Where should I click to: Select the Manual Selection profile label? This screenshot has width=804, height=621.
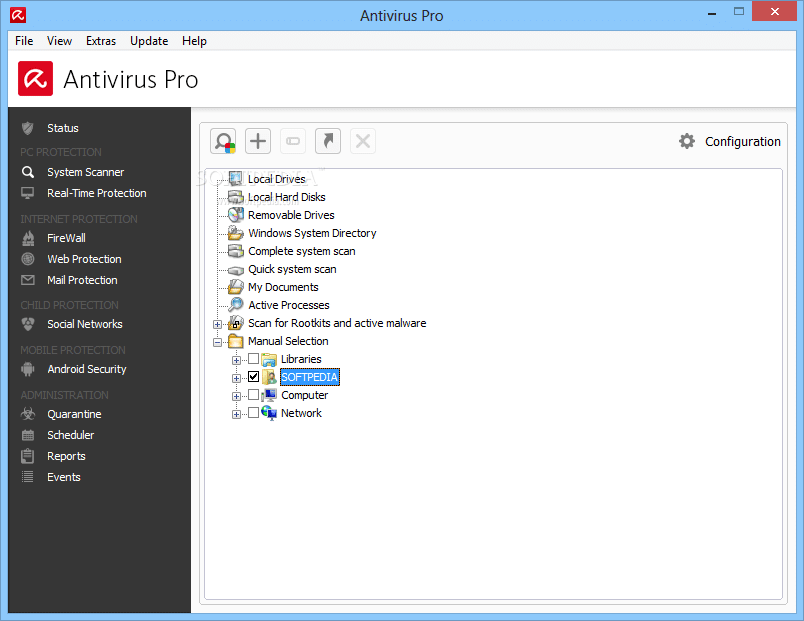pyautogui.click(x=288, y=341)
